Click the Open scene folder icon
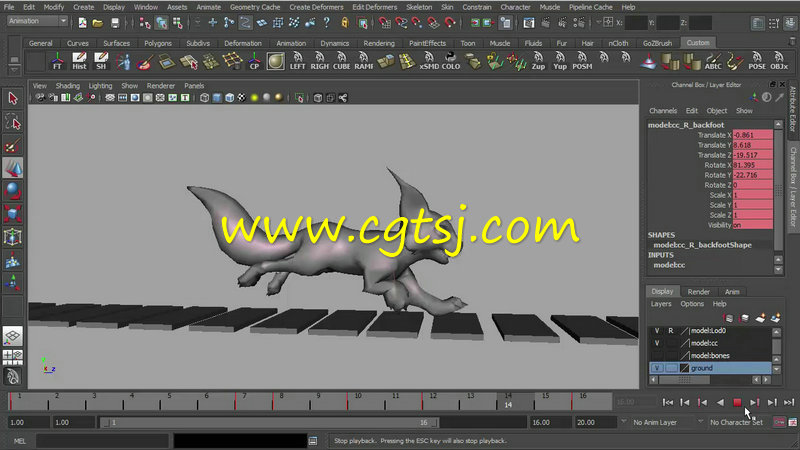 [98, 23]
